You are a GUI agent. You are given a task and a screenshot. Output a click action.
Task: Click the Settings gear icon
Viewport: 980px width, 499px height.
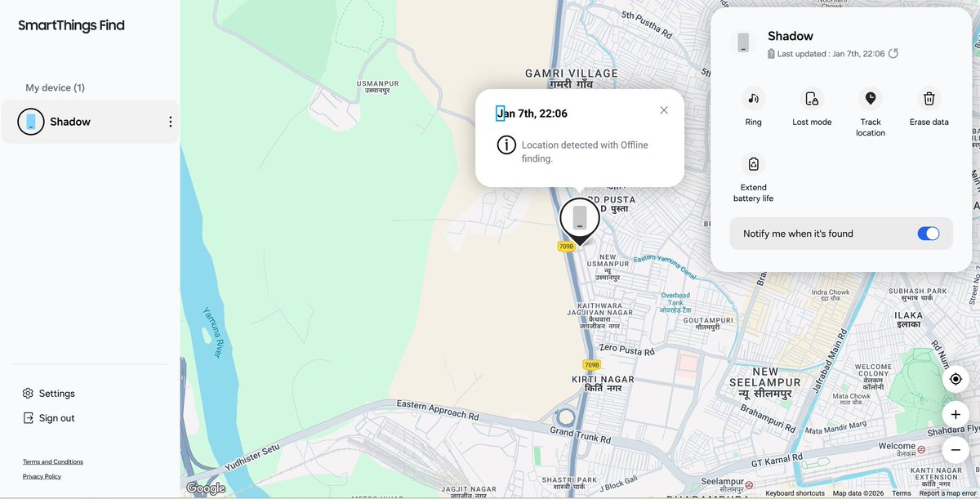click(28, 394)
